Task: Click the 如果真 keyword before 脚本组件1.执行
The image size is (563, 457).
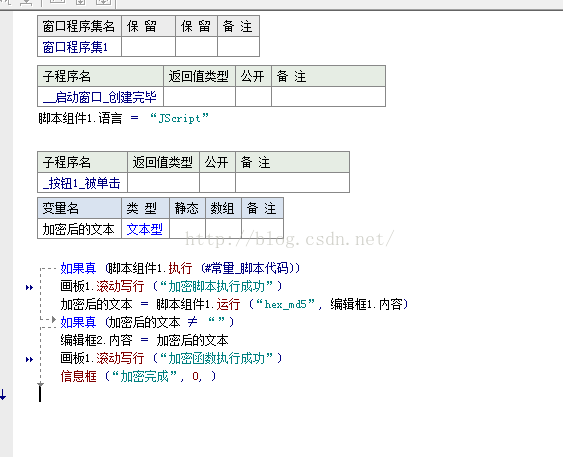Action: tap(78, 268)
